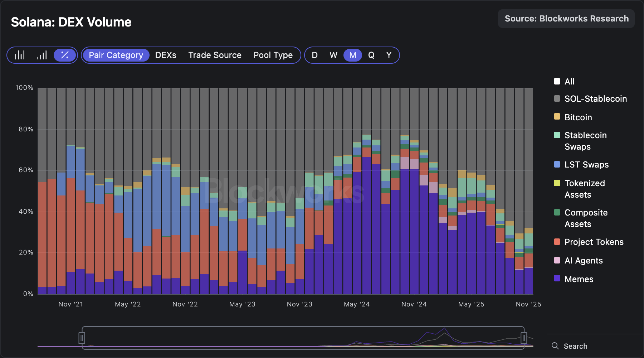644x358 pixels.
Task: Open the Trade Source tab
Action: tap(215, 55)
